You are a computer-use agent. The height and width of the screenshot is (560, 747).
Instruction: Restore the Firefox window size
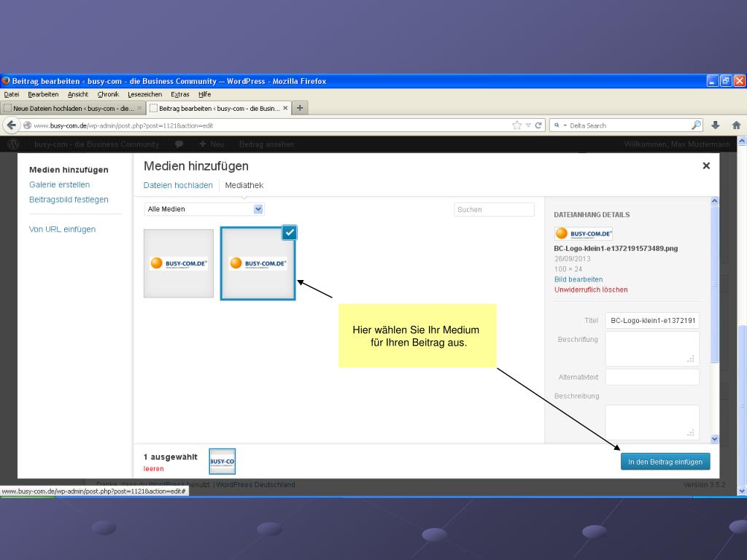click(726, 81)
